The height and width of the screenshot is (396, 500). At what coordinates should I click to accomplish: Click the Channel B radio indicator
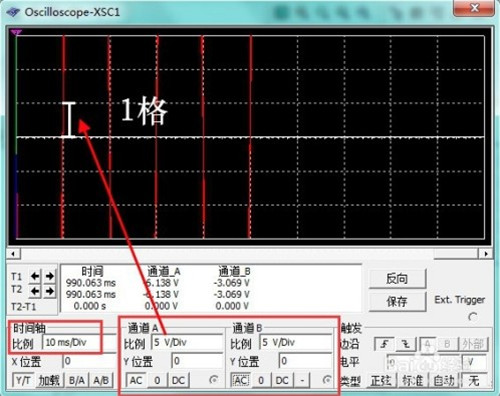coord(327,380)
